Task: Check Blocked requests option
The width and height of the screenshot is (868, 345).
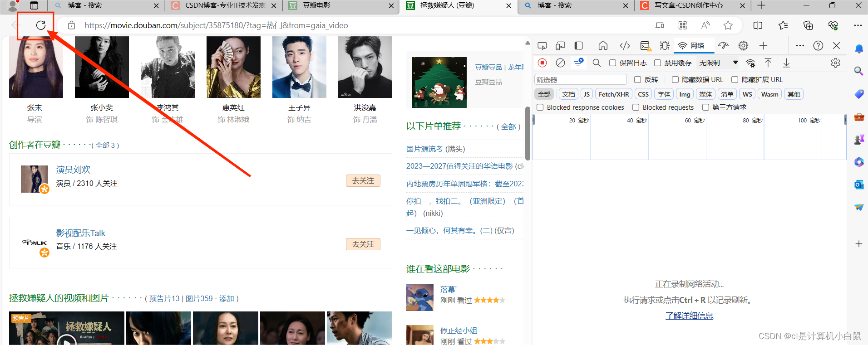Action: (x=636, y=107)
